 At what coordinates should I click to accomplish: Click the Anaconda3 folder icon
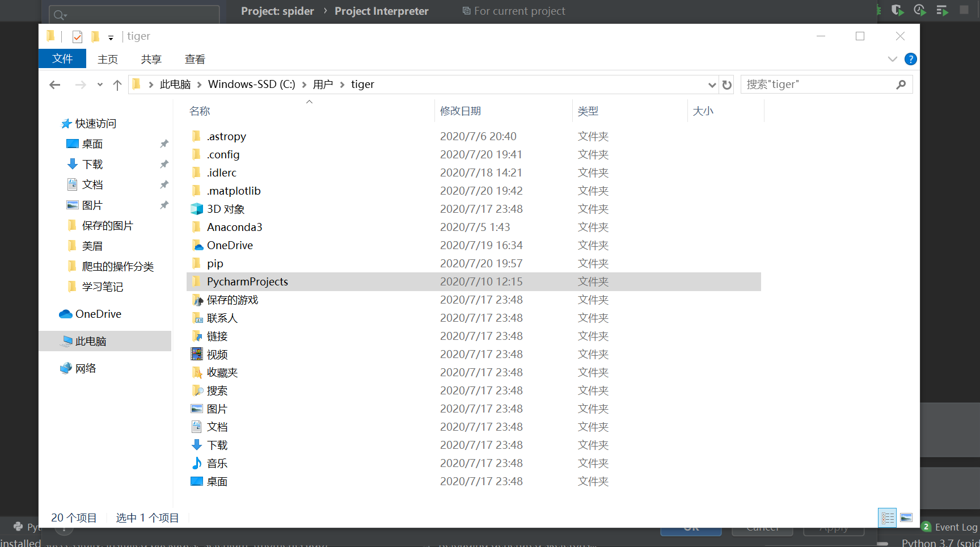point(197,227)
